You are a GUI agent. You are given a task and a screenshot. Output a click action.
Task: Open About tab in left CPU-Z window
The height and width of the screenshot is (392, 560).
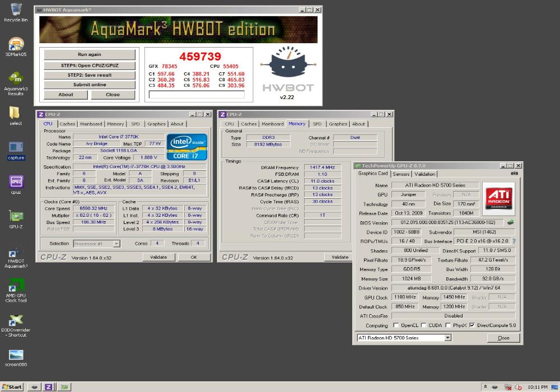[177, 124]
